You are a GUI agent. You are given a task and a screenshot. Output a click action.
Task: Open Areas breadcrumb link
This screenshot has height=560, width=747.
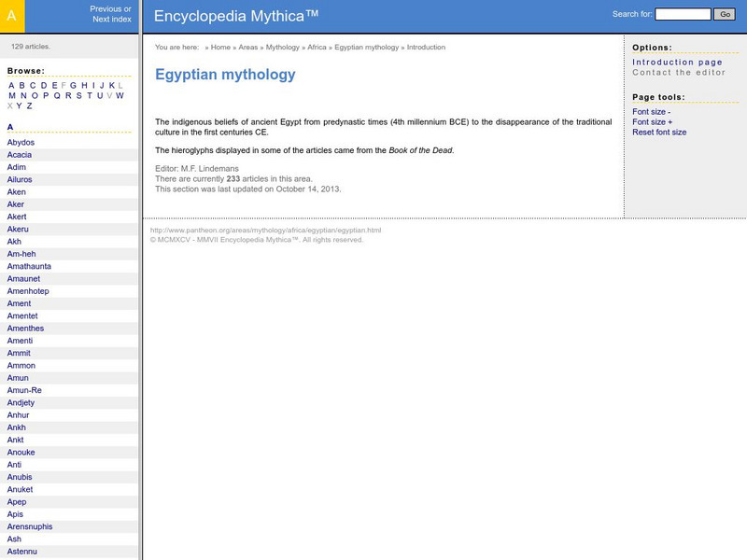(x=247, y=48)
